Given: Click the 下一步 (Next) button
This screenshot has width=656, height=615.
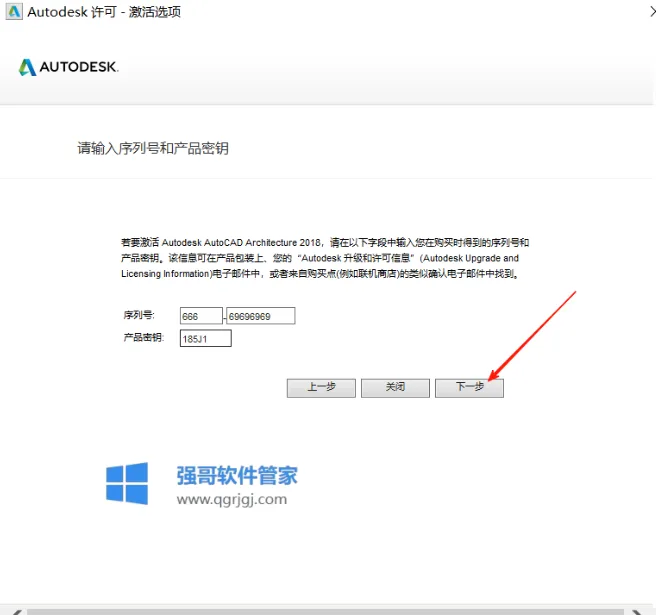Looking at the screenshot, I should (x=469, y=388).
